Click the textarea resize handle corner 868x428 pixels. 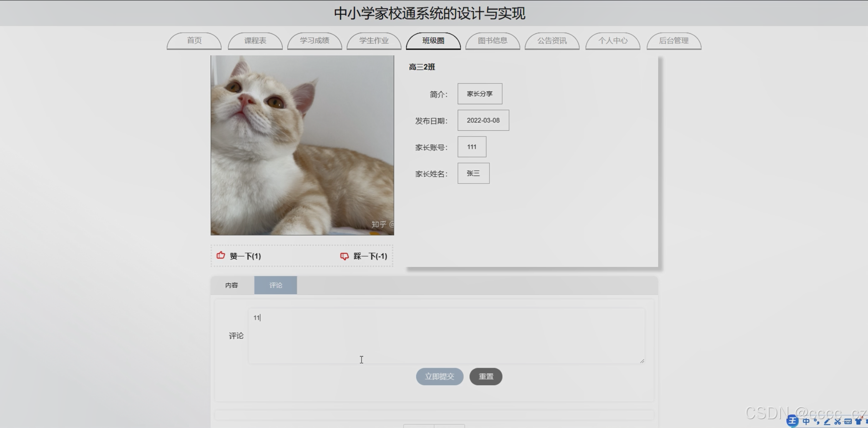[x=642, y=361]
